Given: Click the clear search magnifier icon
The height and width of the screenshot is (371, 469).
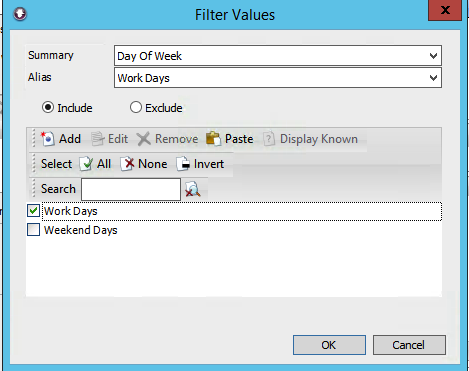Looking at the screenshot, I should (193, 189).
